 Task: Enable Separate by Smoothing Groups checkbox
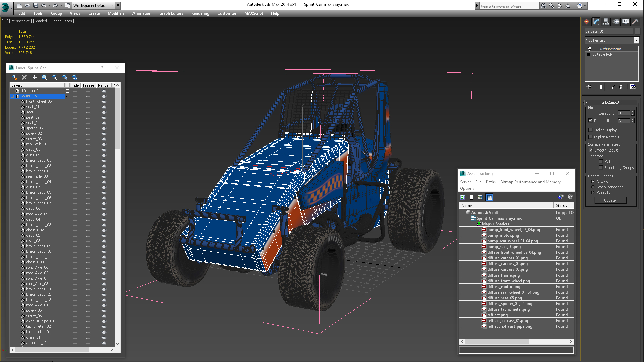click(601, 168)
